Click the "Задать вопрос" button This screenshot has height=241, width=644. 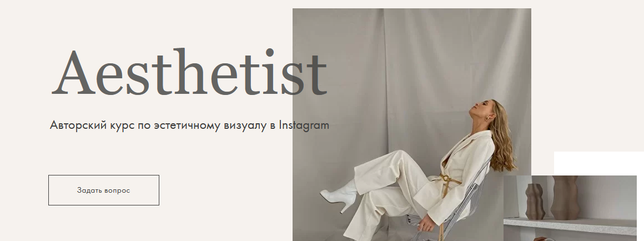pyautogui.click(x=103, y=190)
